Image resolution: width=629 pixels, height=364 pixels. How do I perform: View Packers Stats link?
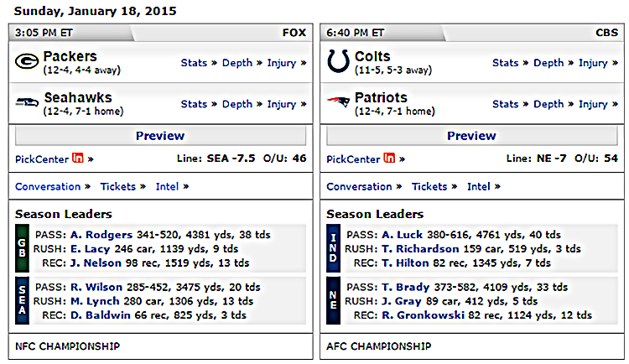(194, 63)
